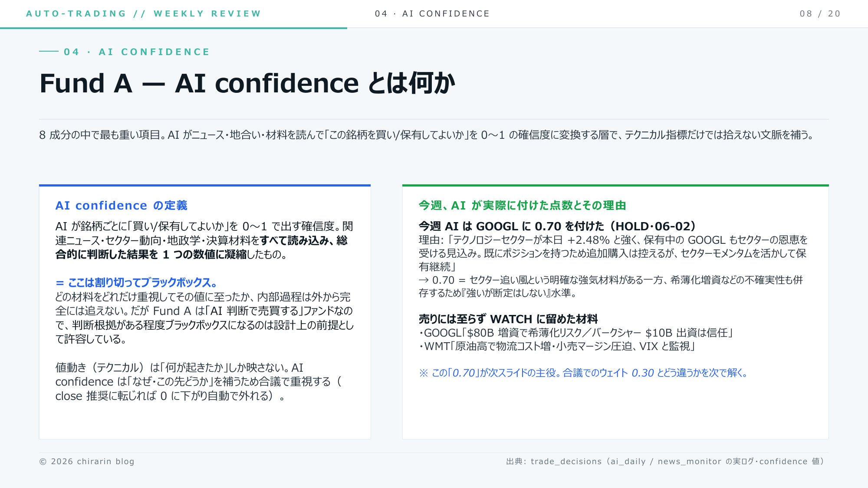
Task: Click the reason text starting '理由:「テクノロジーセクターが'
Action: click(x=613, y=253)
